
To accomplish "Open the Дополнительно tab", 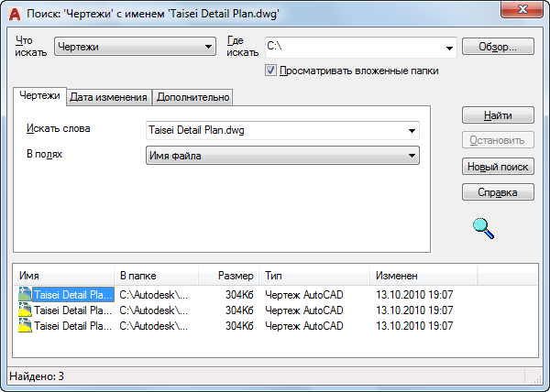I will point(192,97).
